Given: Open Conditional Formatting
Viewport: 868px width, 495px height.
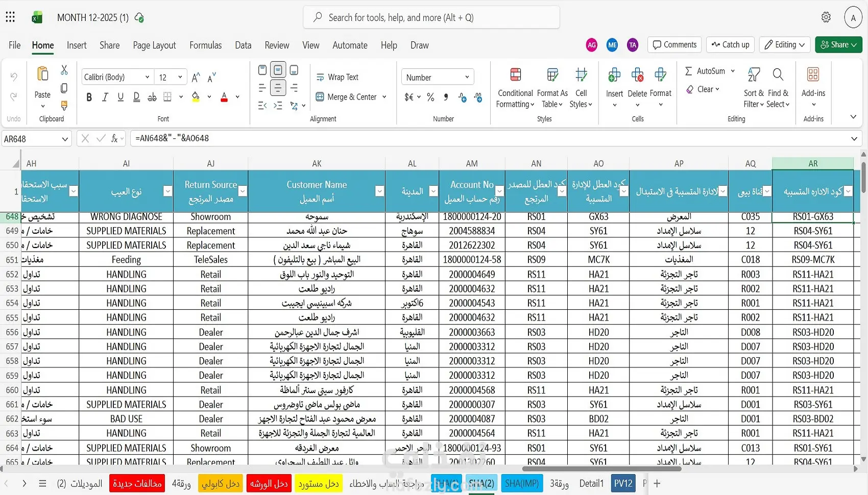Looking at the screenshot, I should [515, 87].
